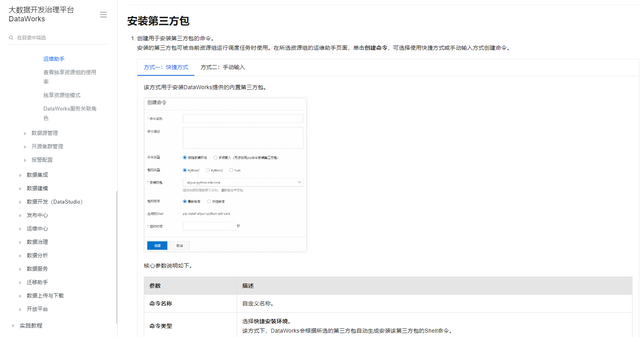This screenshot has width=644, height=337.
Task: Open the 开放平台 sidebar label
Action: tap(38, 309)
